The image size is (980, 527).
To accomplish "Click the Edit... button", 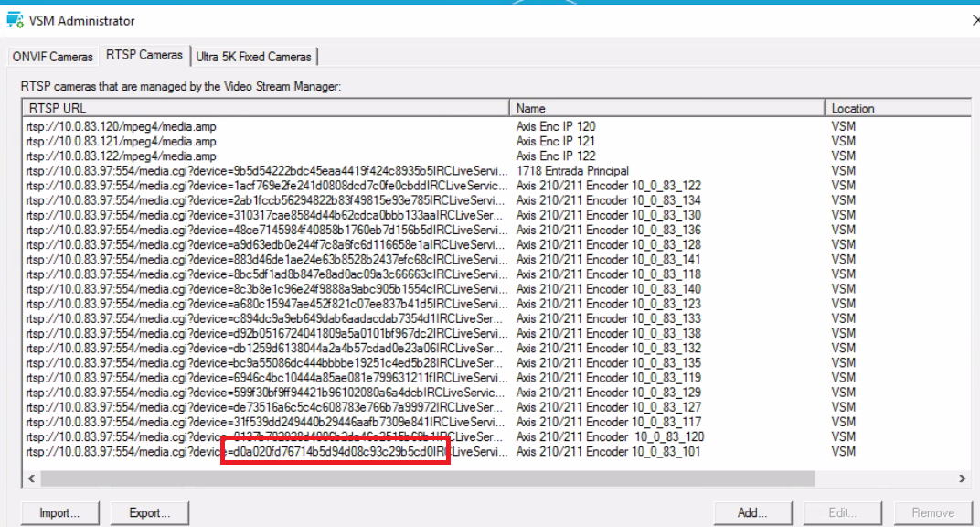I will click(843, 513).
